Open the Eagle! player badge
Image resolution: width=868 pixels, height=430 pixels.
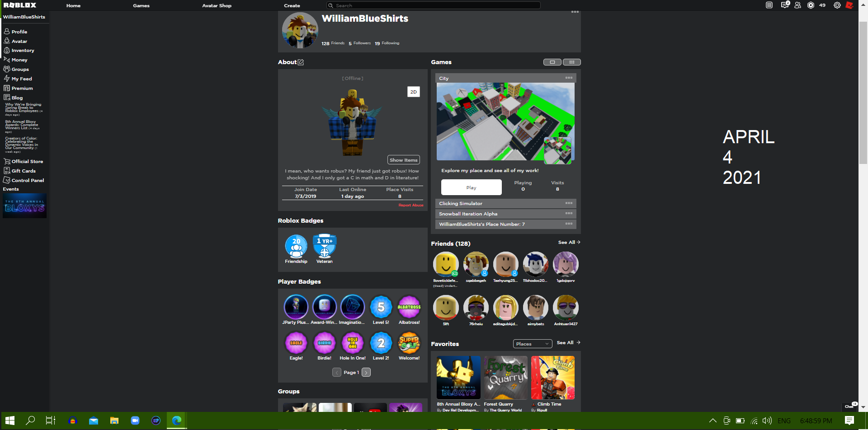click(x=296, y=346)
